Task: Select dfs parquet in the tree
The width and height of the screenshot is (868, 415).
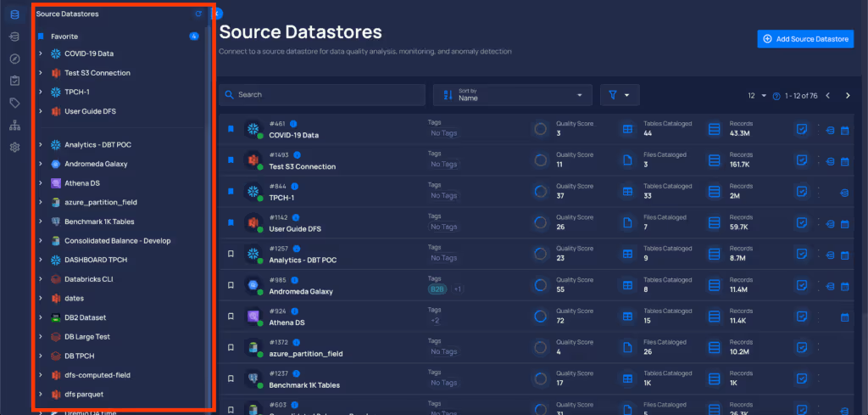Action: [84, 395]
